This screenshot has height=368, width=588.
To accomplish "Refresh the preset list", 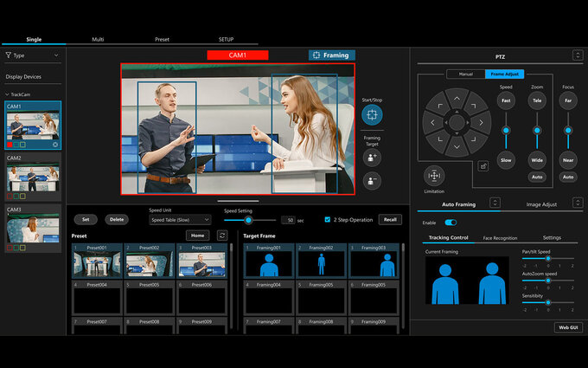I will pos(222,236).
